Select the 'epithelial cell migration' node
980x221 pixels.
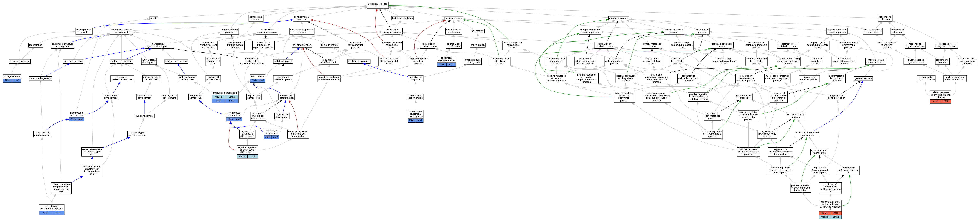[415, 78]
